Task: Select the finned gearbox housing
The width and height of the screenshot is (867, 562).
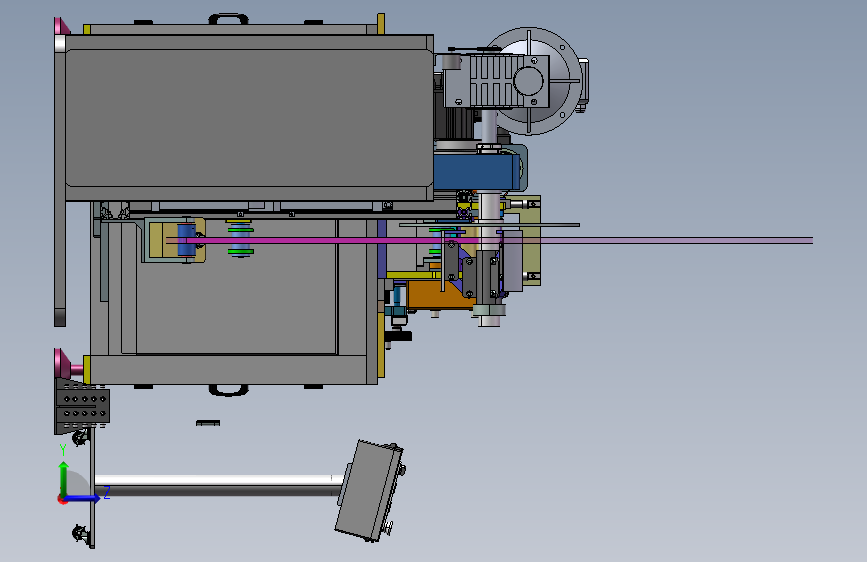Action: pos(497,81)
